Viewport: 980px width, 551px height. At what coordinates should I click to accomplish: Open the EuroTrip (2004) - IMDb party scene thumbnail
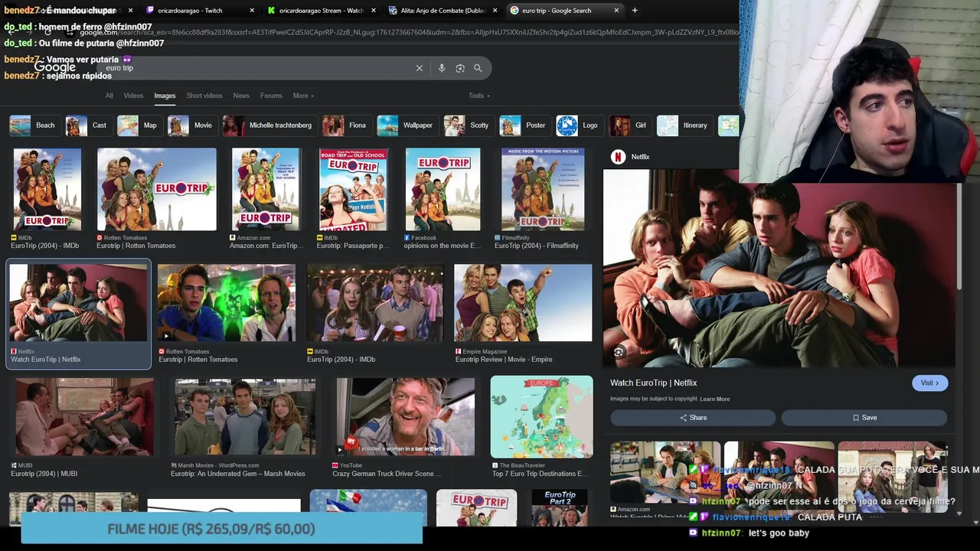[375, 303]
